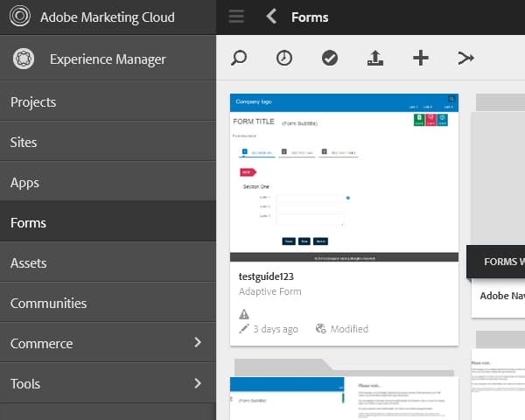
Task: Click the arrow icon right of the plus
Action: tap(466, 58)
